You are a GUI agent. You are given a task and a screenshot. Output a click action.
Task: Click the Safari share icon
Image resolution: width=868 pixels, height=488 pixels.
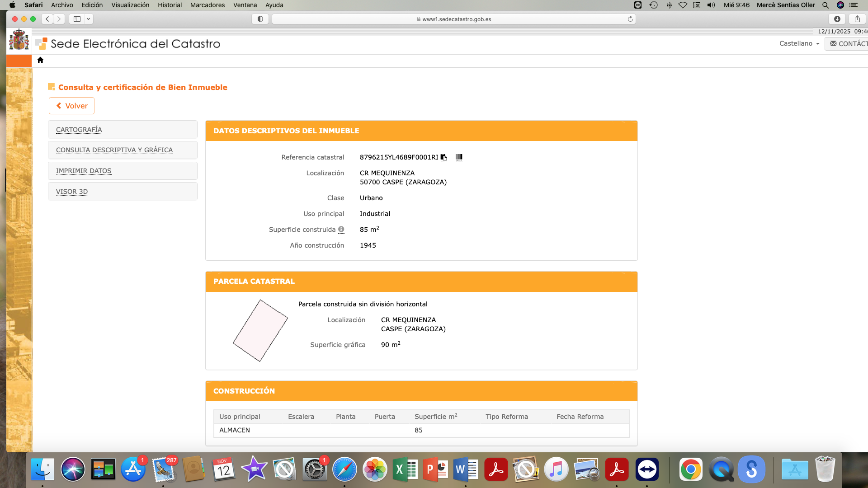click(x=857, y=19)
